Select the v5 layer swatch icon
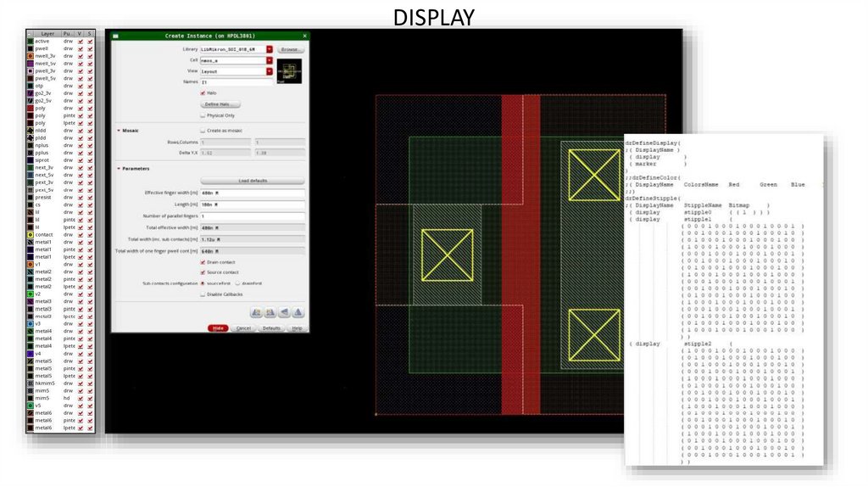The height and width of the screenshot is (487, 868). [x=31, y=406]
